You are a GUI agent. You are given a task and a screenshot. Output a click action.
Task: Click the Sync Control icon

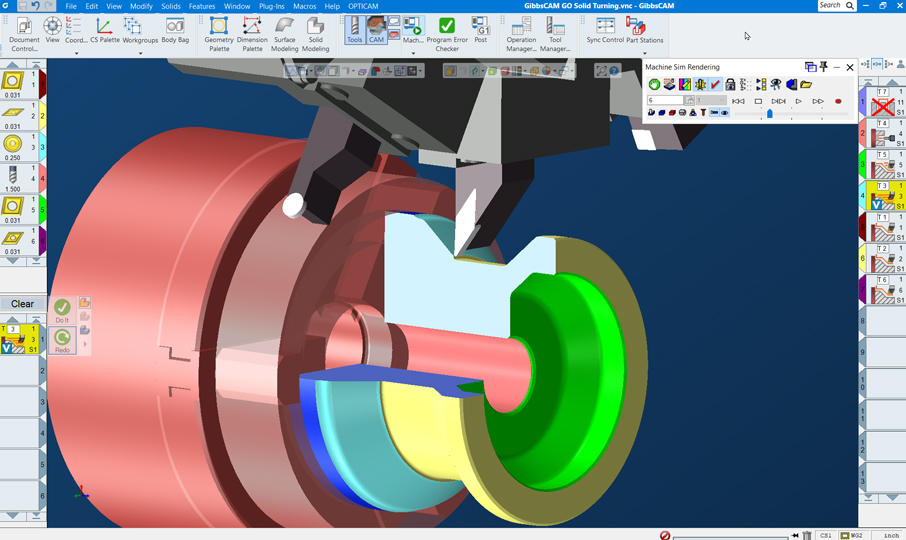tap(605, 30)
